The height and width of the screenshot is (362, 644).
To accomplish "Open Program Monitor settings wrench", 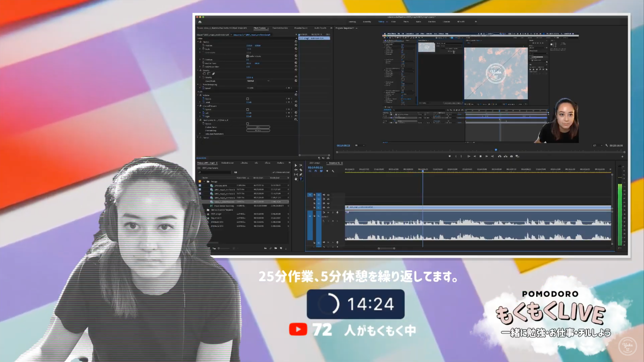I will coord(607,145).
